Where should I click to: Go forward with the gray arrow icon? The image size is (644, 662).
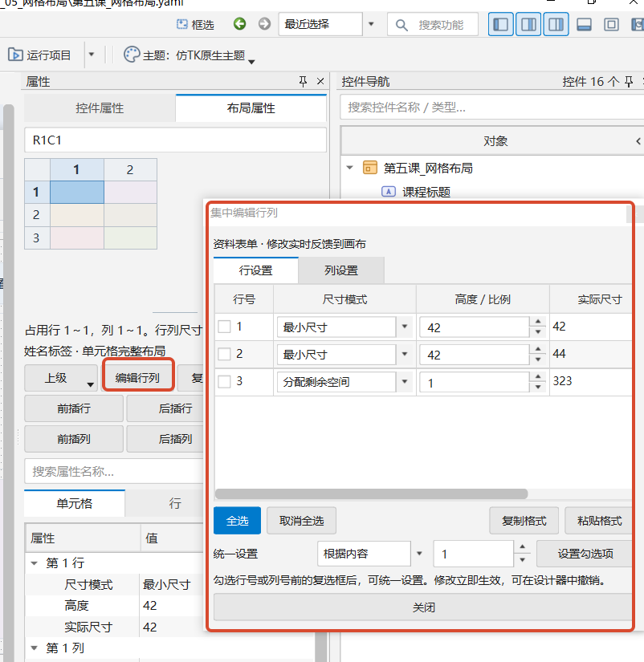point(264,23)
